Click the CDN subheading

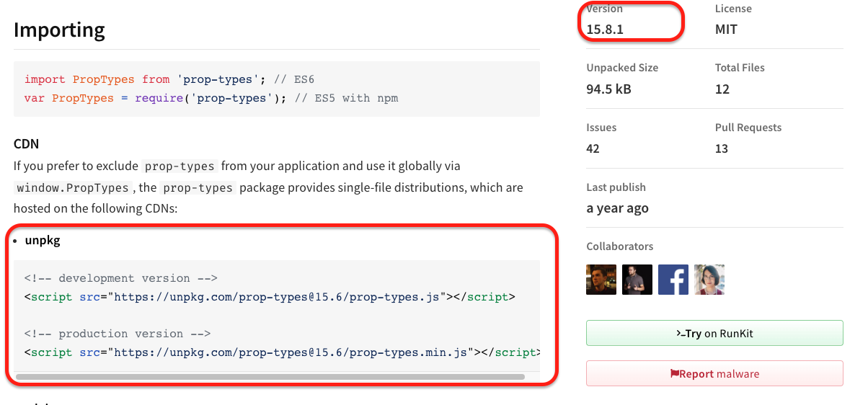point(27,144)
